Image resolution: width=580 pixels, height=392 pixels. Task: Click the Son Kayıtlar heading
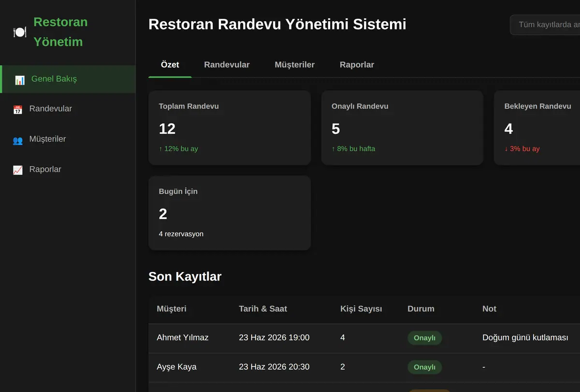pos(185,276)
